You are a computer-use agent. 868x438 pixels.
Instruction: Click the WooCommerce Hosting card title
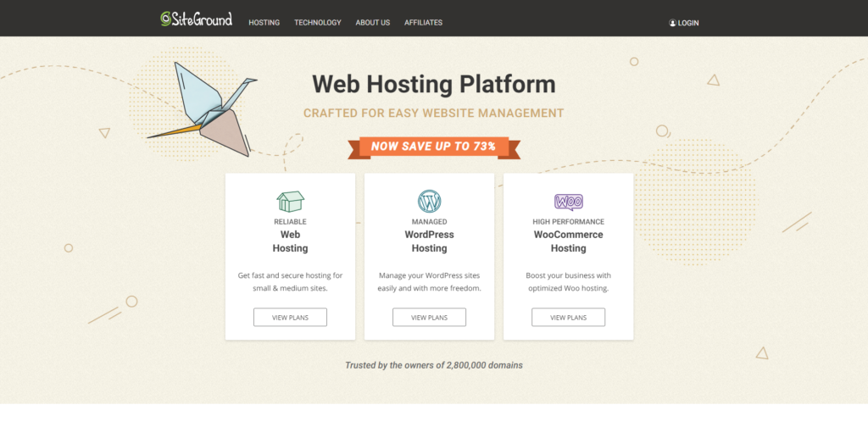[x=569, y=241]
